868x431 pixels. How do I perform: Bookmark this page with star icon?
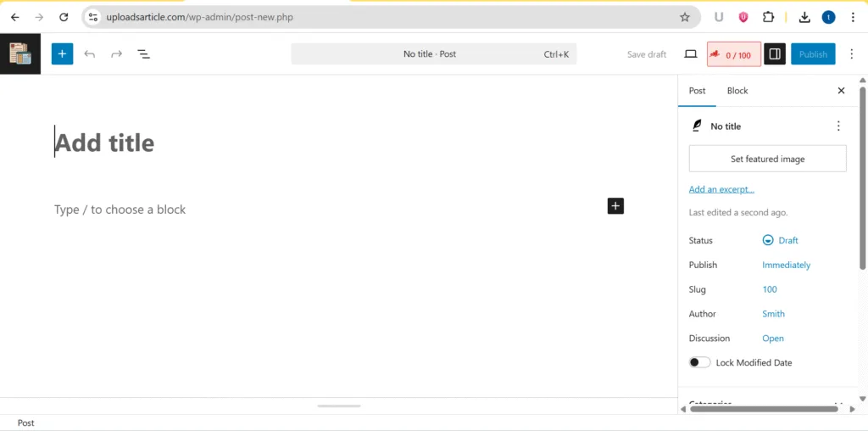(x=685, y=17)
